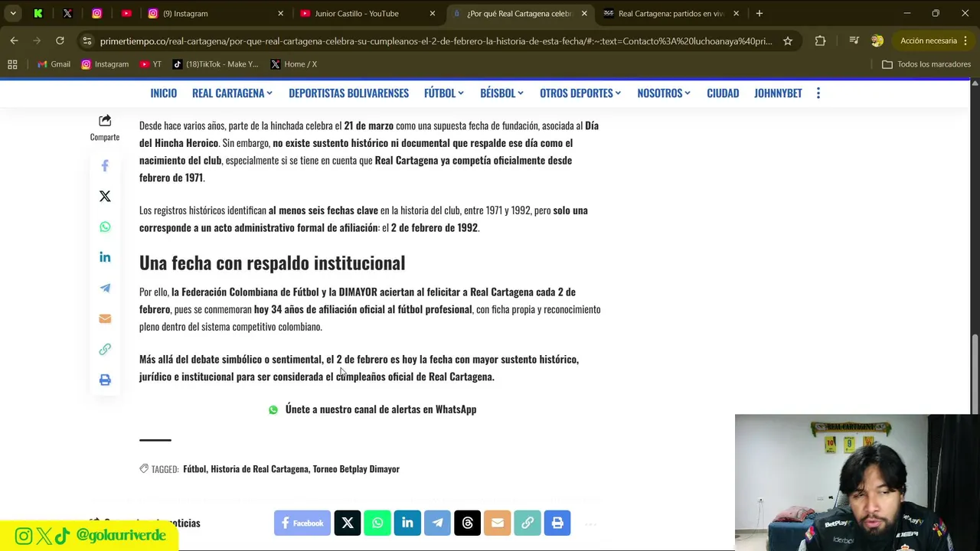Screen dimensions: 980x551
Task: Open Torneo Betplay Dimayor tag
Action: [x=356, y=469]
